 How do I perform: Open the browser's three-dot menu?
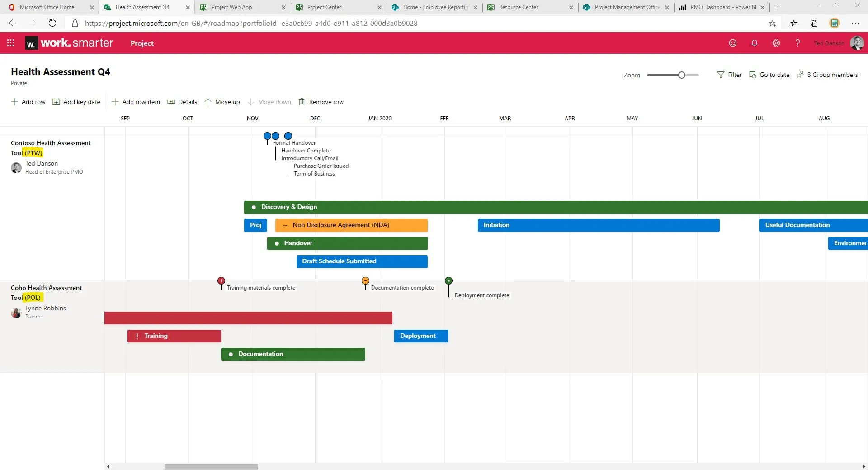(855, 23)
